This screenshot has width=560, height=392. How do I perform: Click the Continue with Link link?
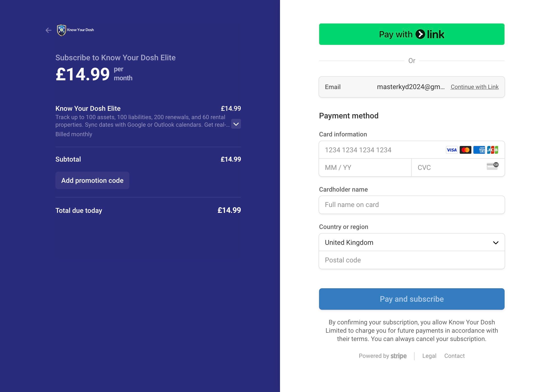coord(475,87)
